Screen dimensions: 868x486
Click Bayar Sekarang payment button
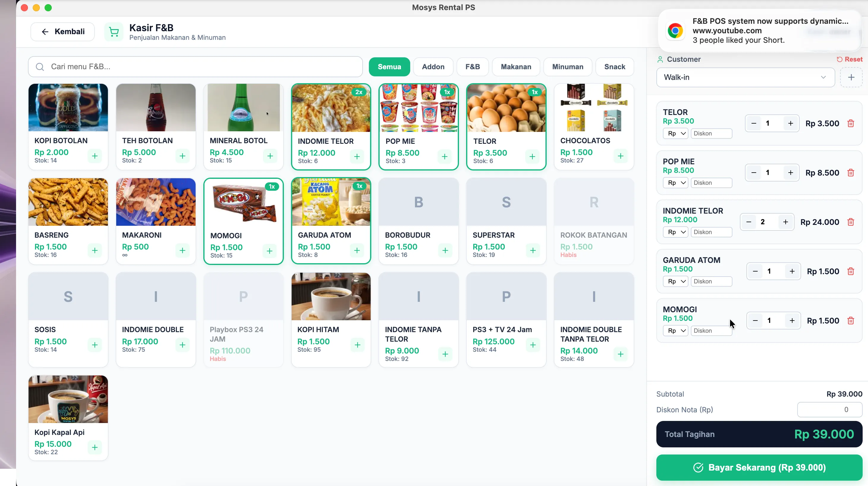759,468
